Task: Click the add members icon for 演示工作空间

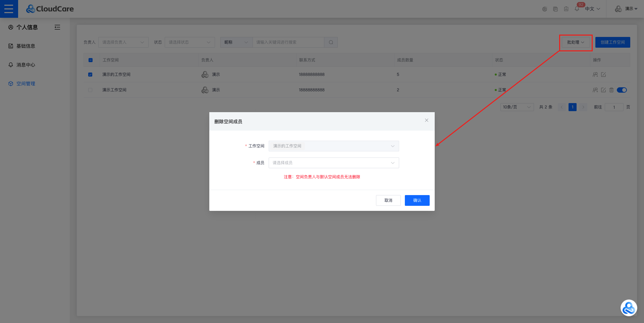Action: click(595, 90)
